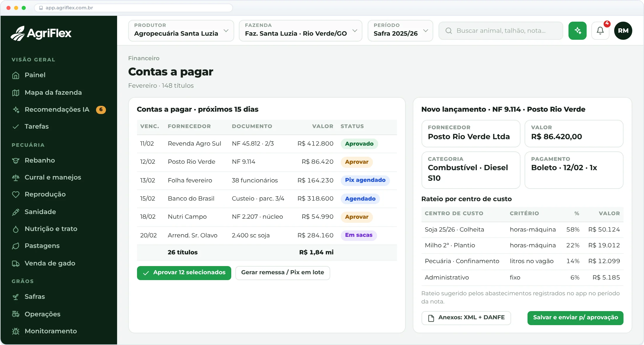Select Folha fevereiro supplier cell

(x=190, y=180)
